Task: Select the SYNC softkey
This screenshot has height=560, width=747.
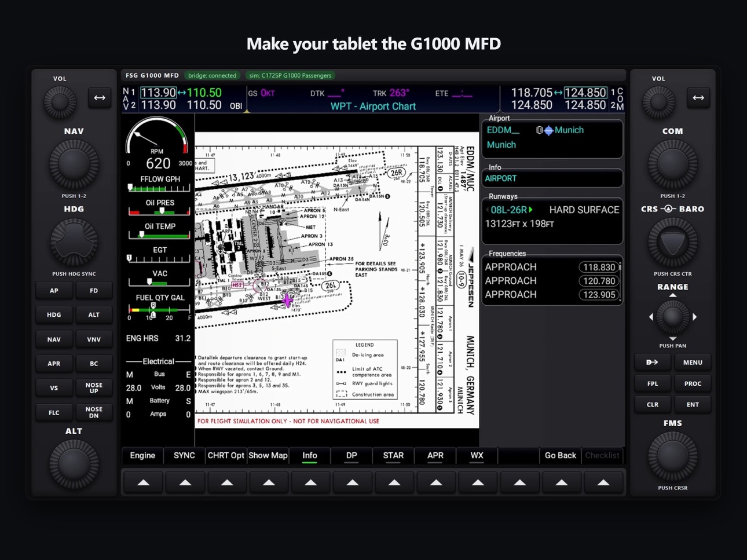Action: click(184, 456)
